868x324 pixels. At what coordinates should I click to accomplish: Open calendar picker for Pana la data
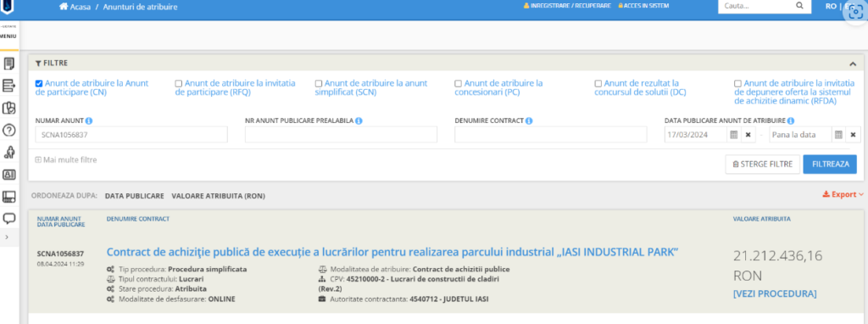coord(838,135)
